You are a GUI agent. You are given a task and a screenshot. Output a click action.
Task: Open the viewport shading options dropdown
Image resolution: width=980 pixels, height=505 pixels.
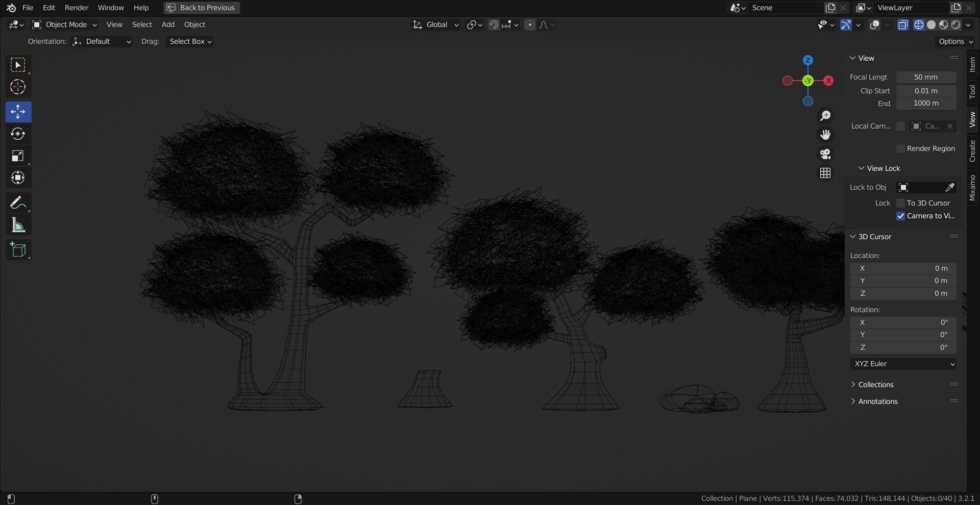(968, 24)
